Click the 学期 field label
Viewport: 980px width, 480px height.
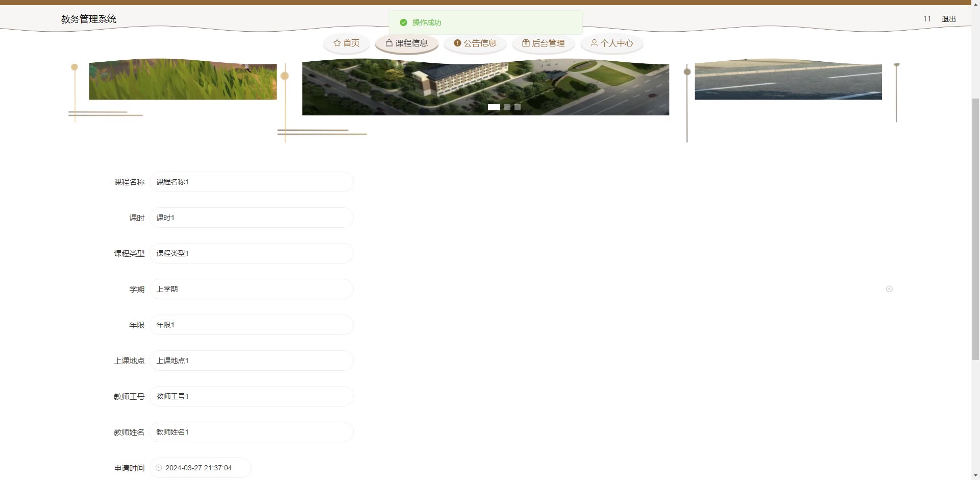point(137,289)
